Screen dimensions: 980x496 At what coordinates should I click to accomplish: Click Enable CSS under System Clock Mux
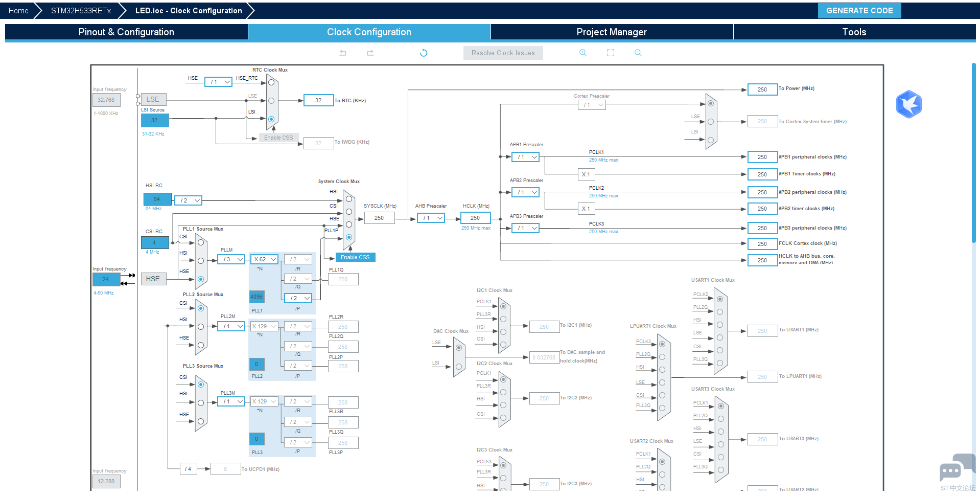click(355, 257)
